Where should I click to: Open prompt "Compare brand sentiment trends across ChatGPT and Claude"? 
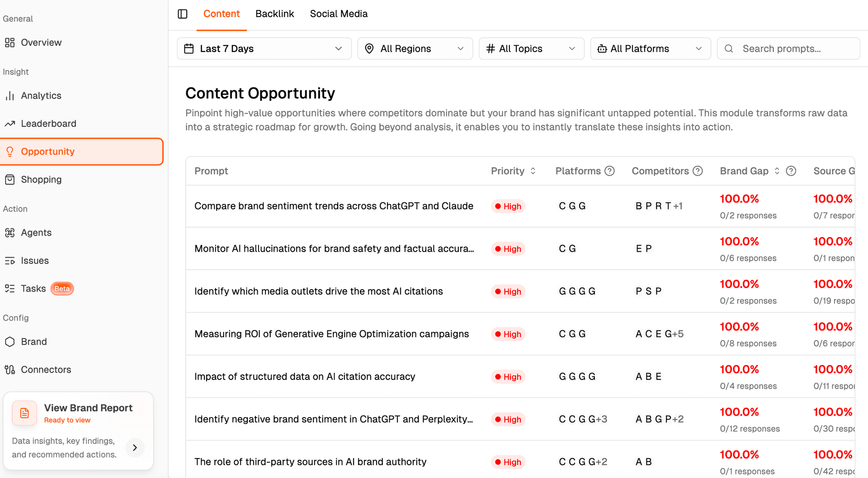[334, 206]
